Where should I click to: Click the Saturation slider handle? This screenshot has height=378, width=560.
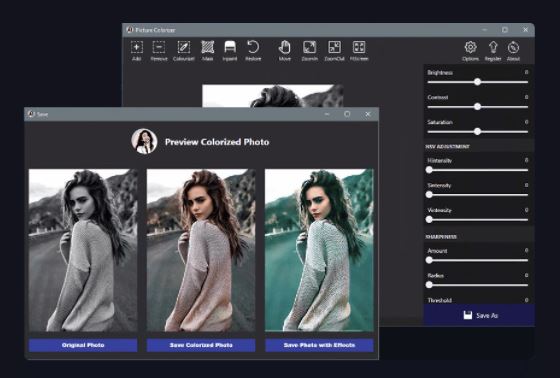(x=478, y=131)
